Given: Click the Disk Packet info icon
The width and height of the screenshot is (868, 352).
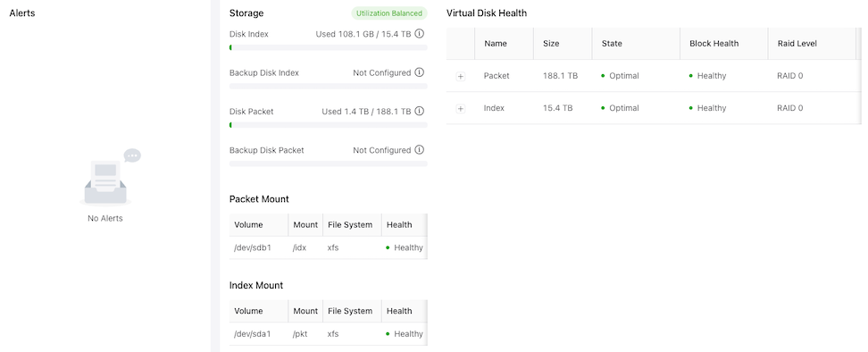Looking at the screenshot, I should [x=420, y=112].
